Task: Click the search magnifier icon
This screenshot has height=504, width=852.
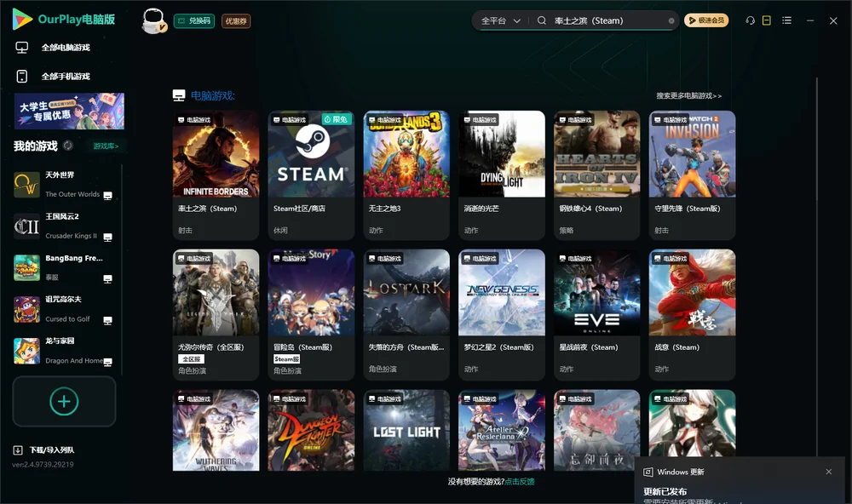Action: (x=542, y=20)
